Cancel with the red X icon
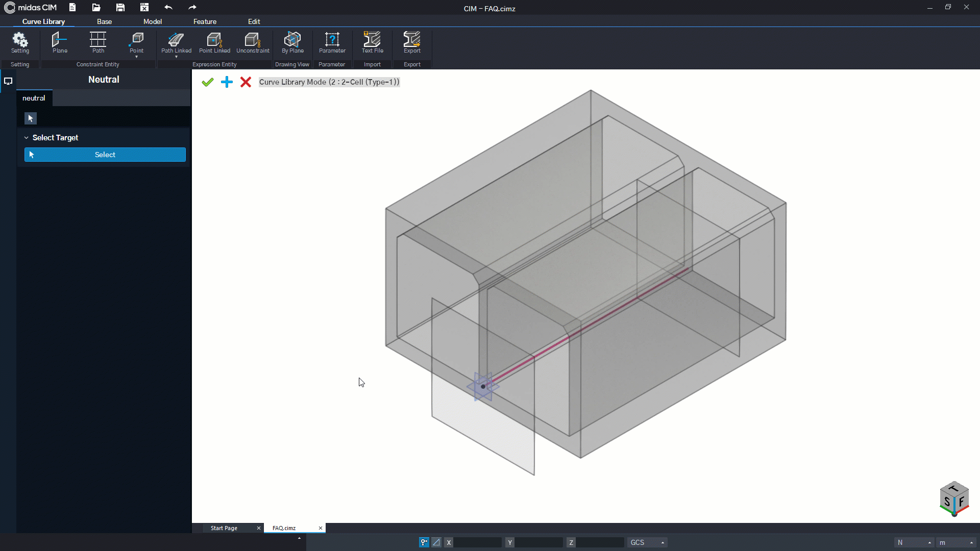Image resolution: width=980 pixels, height=551 pixels. [246, 82]
